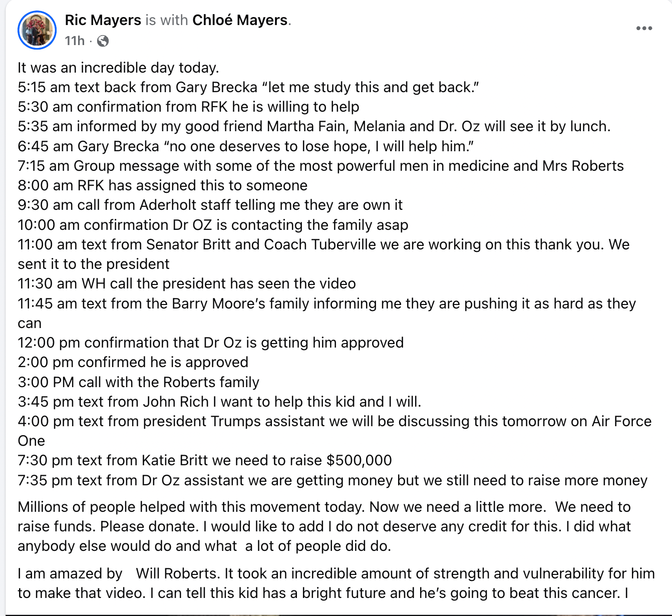Open the tagged Chloé Mayers profile link
Viewport: 672px width, 616px height.
click(240, 20)
